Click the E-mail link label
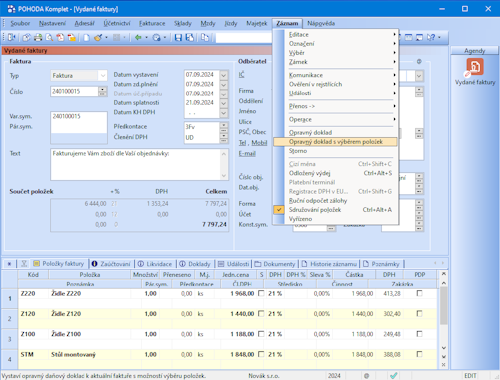 pyautogui.click(x=247, y=153)
